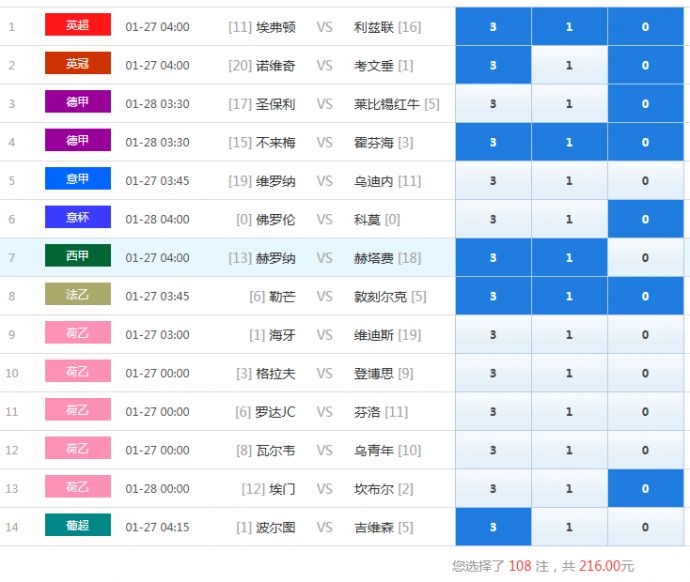Deselect the 3 option for 埃弗顿 vs 利兹联
Image resolution: width=690 pixels, height=582 pixels.
tap(493, 27)
